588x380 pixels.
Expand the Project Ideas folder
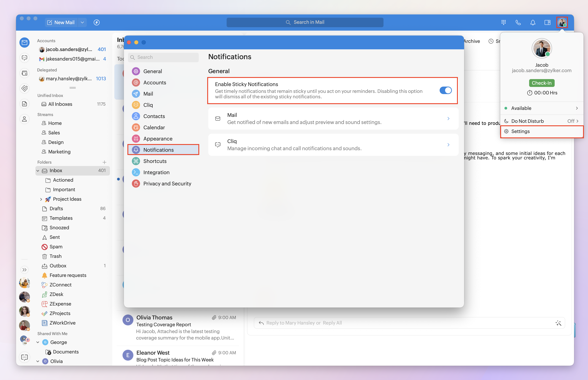41,199
